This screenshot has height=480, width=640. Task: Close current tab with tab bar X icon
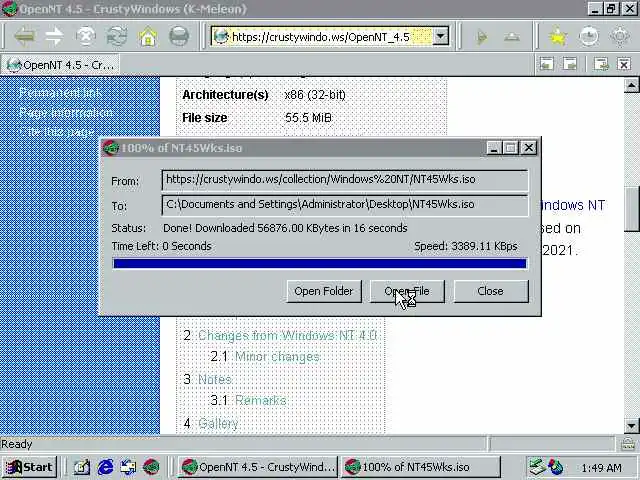click(x=624, y=64)
